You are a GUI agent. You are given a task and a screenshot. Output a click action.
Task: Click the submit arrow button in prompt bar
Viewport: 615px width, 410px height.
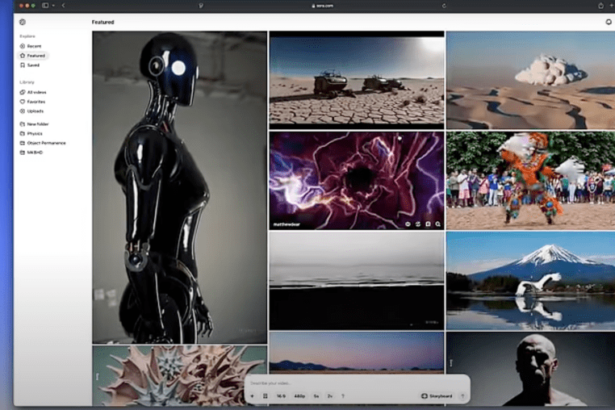click(462, 396)
